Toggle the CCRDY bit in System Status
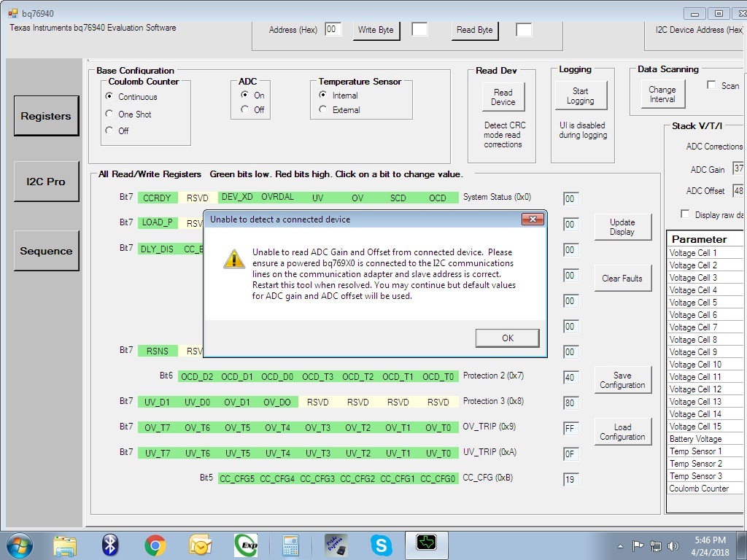 point(158,198)
